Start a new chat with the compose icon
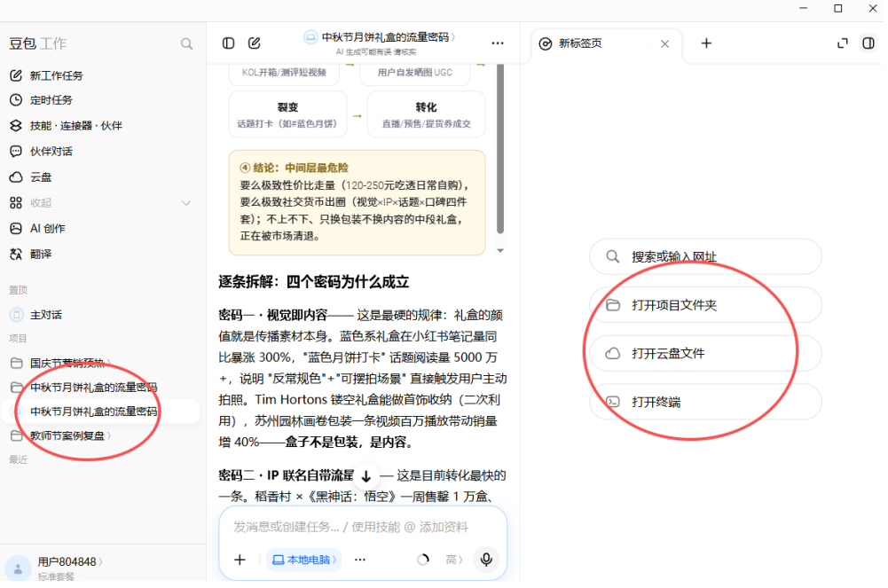Image resolution: width=888 pixels, height=588 pixels. (x=255, y=43)
